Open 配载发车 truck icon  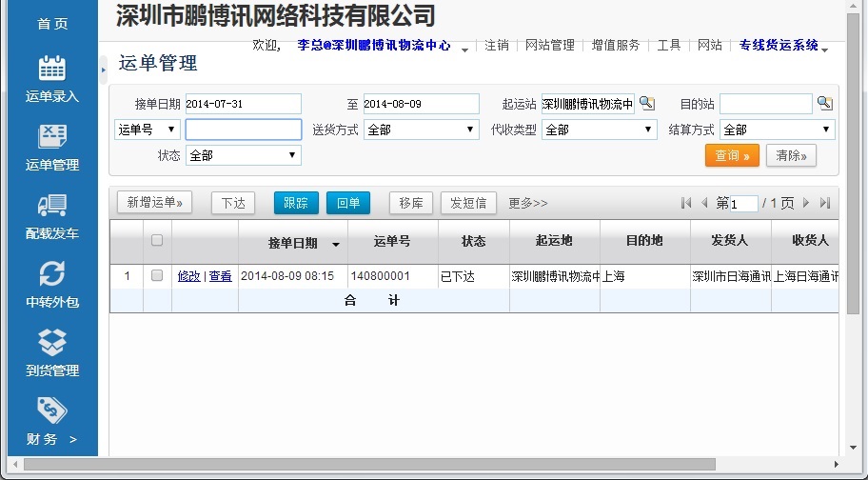(x=52, y=205)
